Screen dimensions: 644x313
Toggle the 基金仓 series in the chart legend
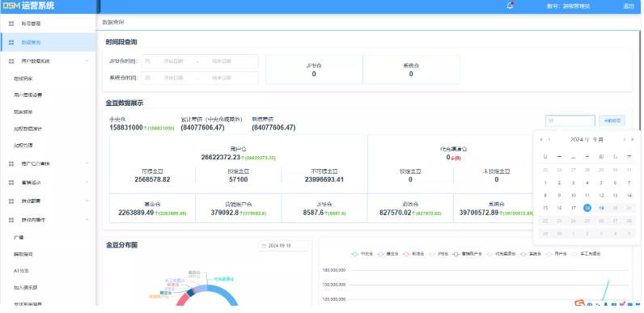coord(388,254)
